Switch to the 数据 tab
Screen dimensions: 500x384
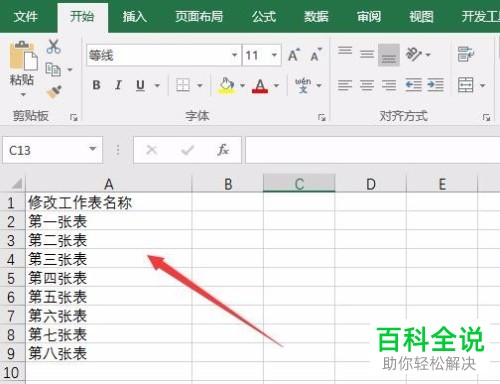316,16
